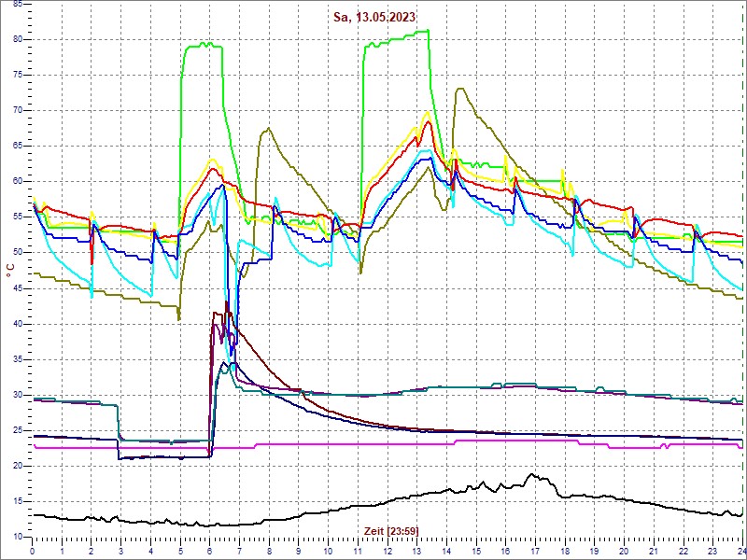The width and height of the screenshot is (747, 560).
Task: Click hour "17" on the time axis
Action: coord(535,551)
